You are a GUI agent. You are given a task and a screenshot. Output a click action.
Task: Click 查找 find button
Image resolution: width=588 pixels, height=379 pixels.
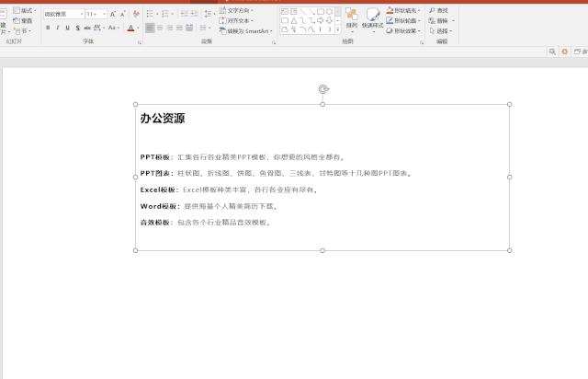tap(439, 10)
